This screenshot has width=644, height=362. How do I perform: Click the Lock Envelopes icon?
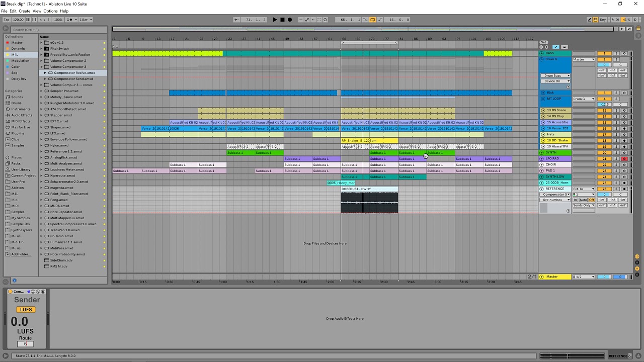564,47
